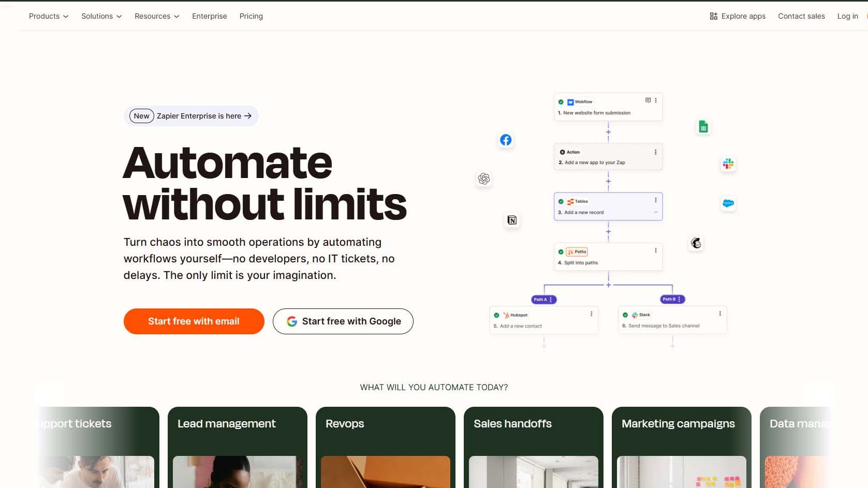
Task: Select 'Add a new contact' step text
Action: 521,327
